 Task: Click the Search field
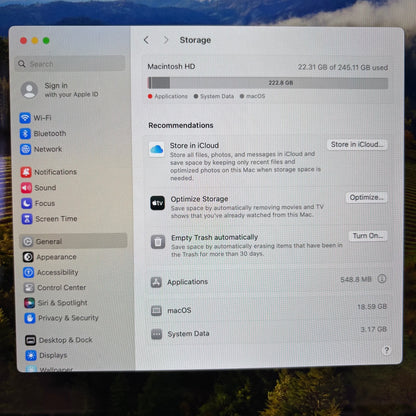tap(70, 64)
